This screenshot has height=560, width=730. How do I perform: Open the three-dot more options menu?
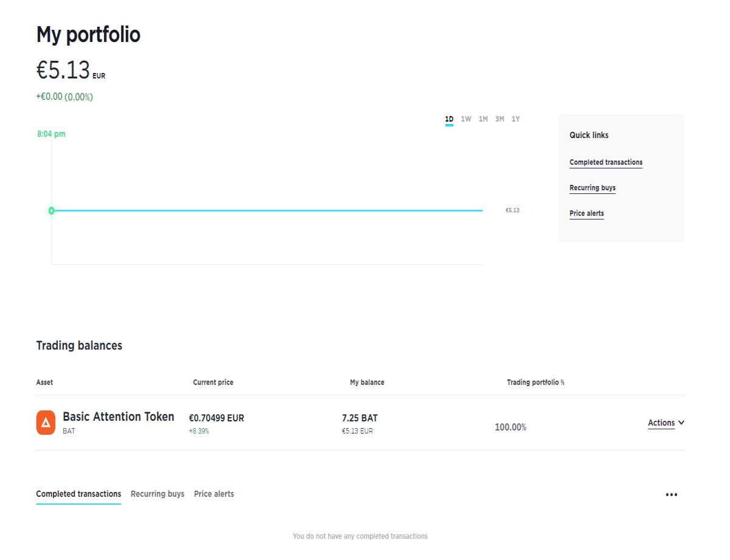pos(671,495)
